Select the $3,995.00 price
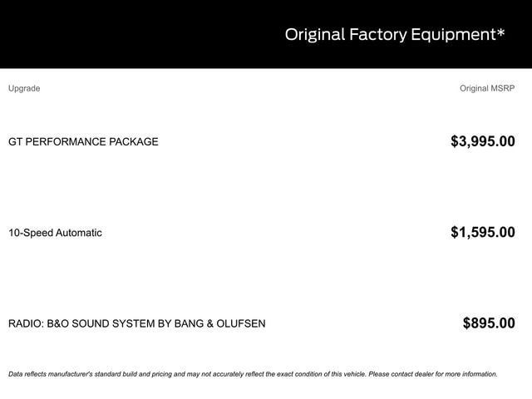The image size is (532, 399). pos(482,141)
